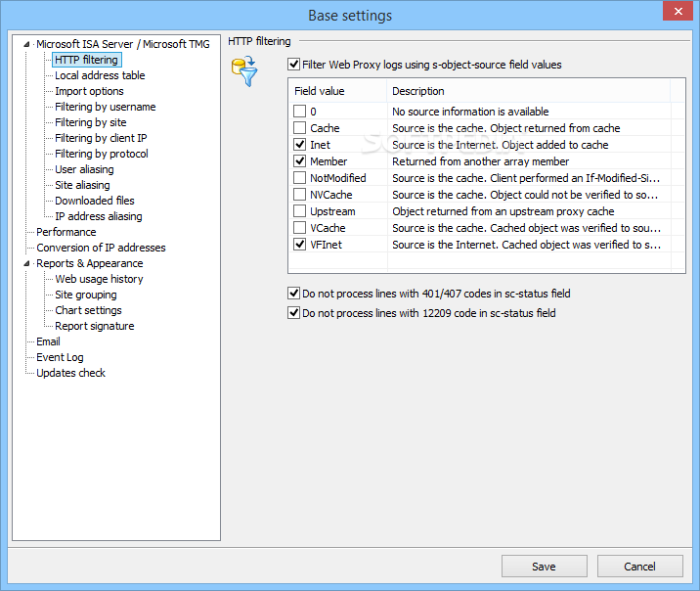Collapse Microsoft ISA Server / Microsoft TMG node
The height and width of the screenshot is (591, 700).
(26, 44)
